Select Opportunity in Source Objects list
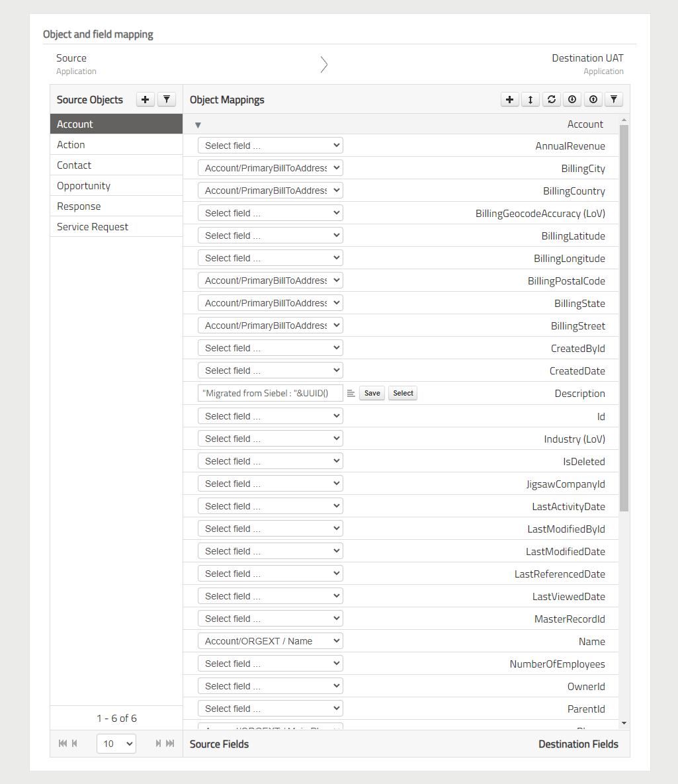The height and width of the screenshot is (784, 678). click(83, 186)
